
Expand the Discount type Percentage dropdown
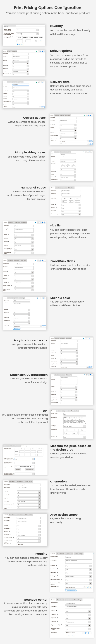tap(27, 33)
